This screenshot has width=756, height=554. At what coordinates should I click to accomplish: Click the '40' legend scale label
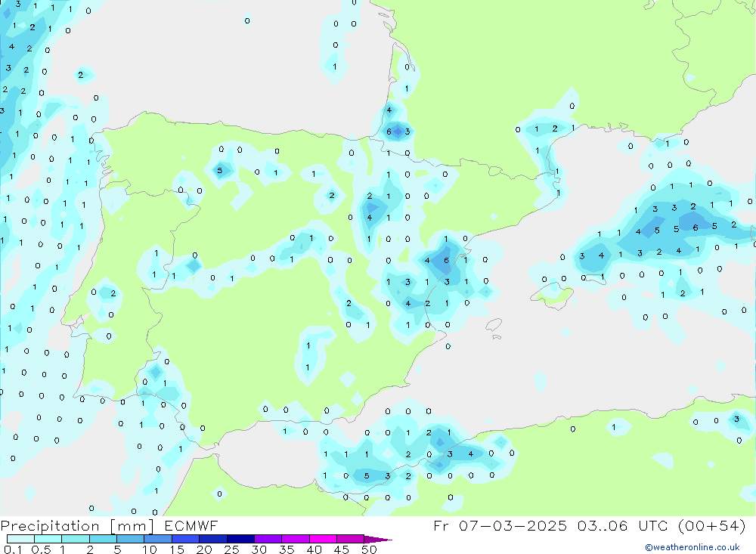pos(314,549)
